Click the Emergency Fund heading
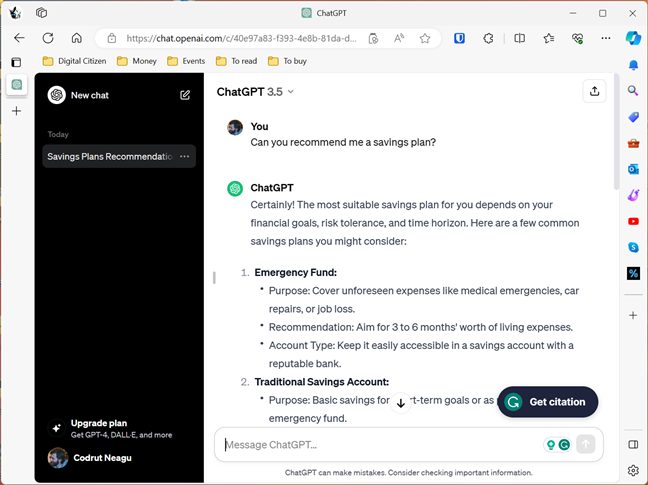The height and width of the screenshot is (485, 648). 295,273
